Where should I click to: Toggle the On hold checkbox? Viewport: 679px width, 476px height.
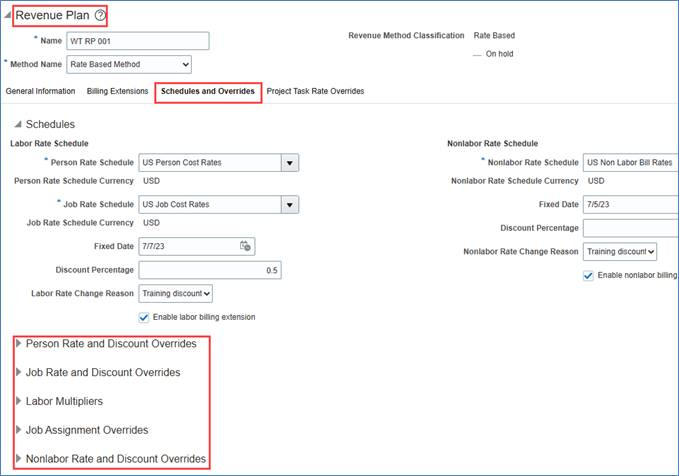(477, 55)
